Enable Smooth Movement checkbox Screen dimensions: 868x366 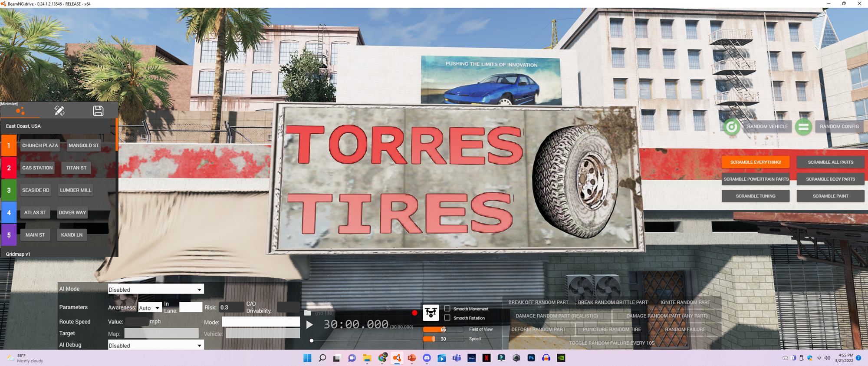tap(447, 309)
